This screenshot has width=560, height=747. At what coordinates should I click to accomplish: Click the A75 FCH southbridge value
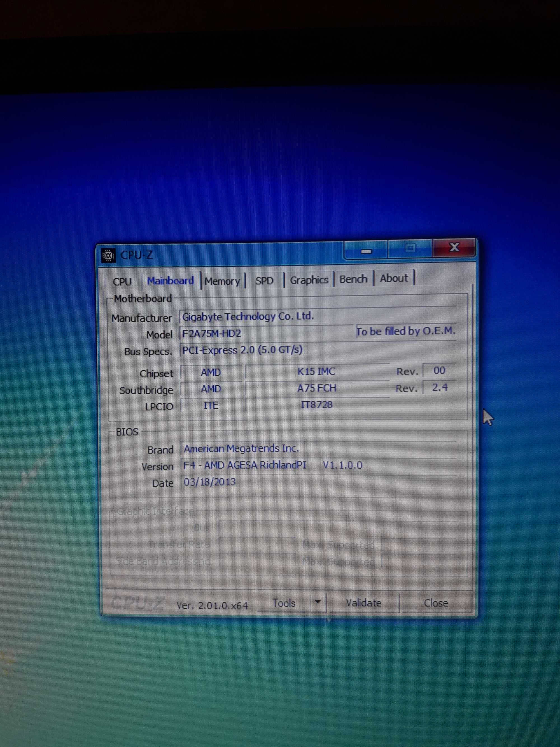click(317, 388)
